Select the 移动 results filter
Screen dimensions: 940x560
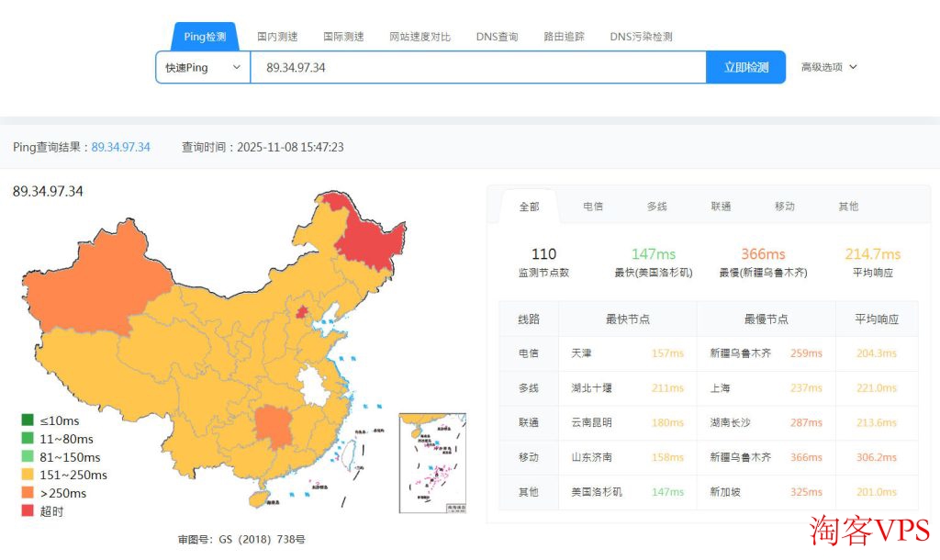coord(785,207)
